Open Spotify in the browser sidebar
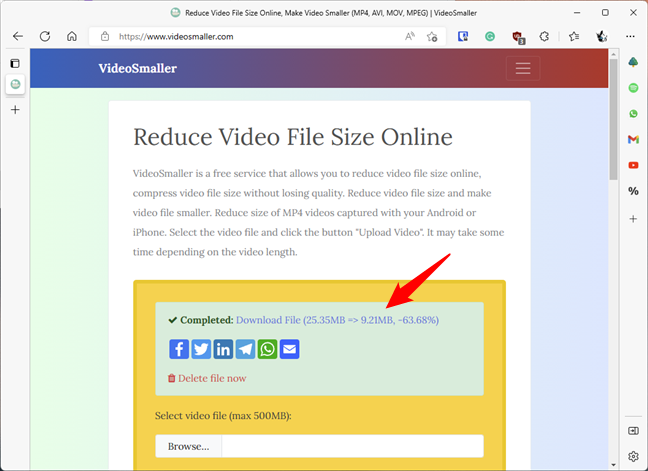 (633, 88)
